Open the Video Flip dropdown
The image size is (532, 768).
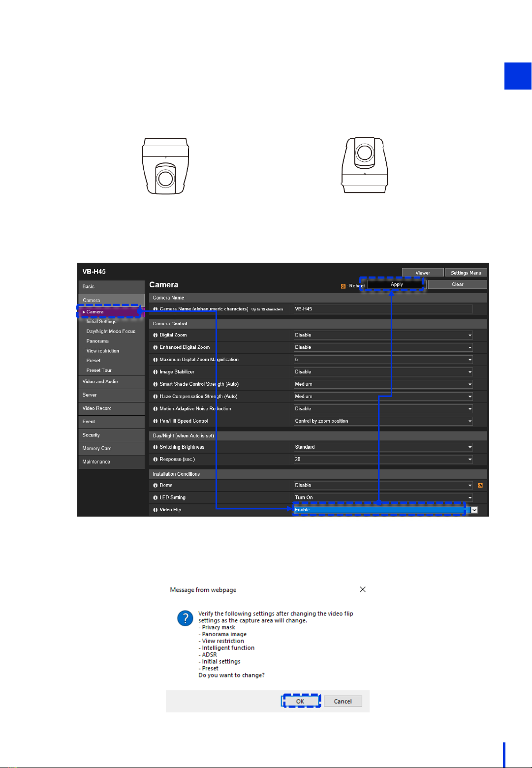pyautogui.click(x=386, y=510)
